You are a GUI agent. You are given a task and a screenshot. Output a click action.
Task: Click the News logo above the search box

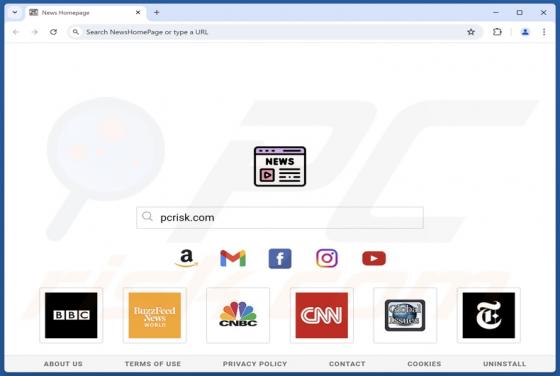point(280,166)
